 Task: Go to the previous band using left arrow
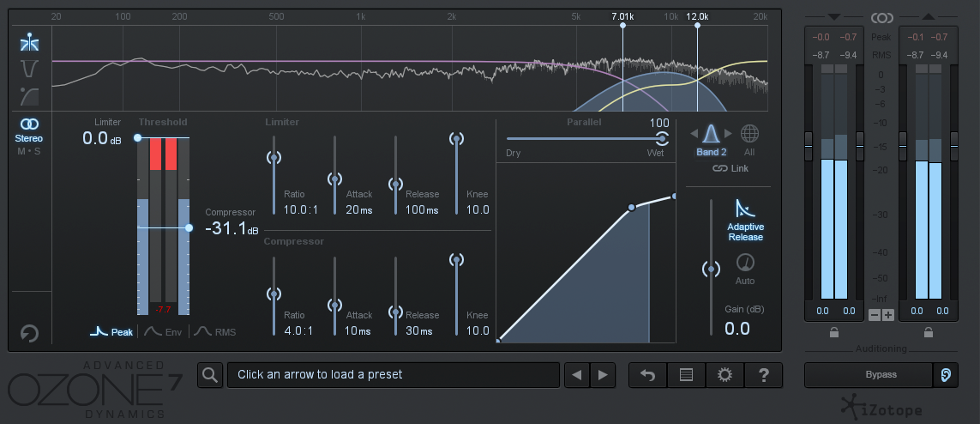(x=694, y=133)
